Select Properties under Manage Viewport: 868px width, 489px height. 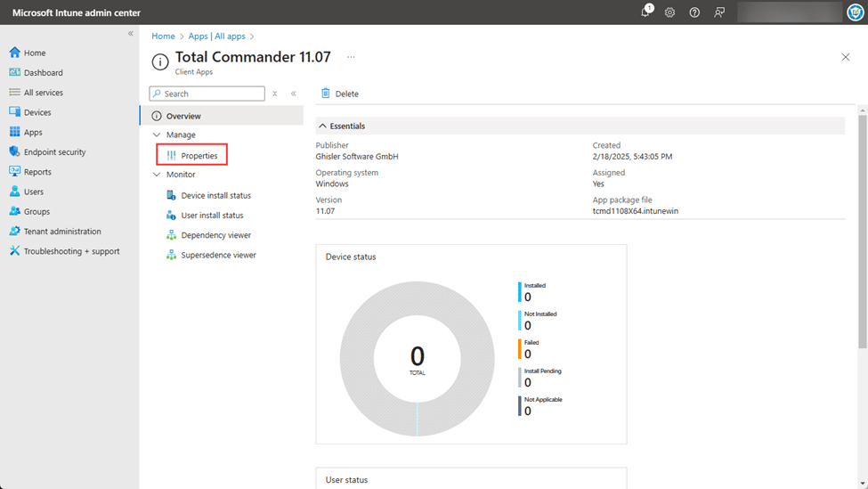coord(199,156)
